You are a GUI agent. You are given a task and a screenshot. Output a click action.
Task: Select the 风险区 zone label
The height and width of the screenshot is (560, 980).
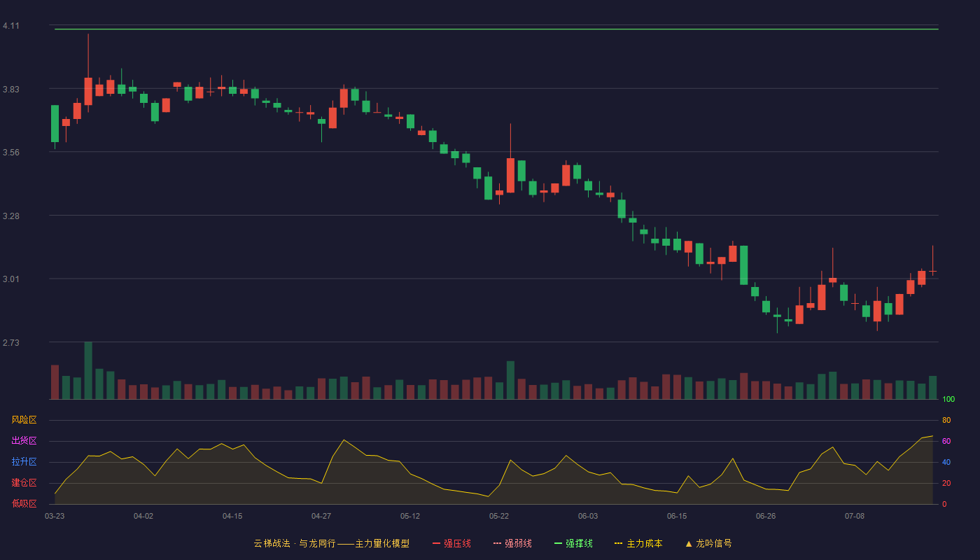[24, 420]
